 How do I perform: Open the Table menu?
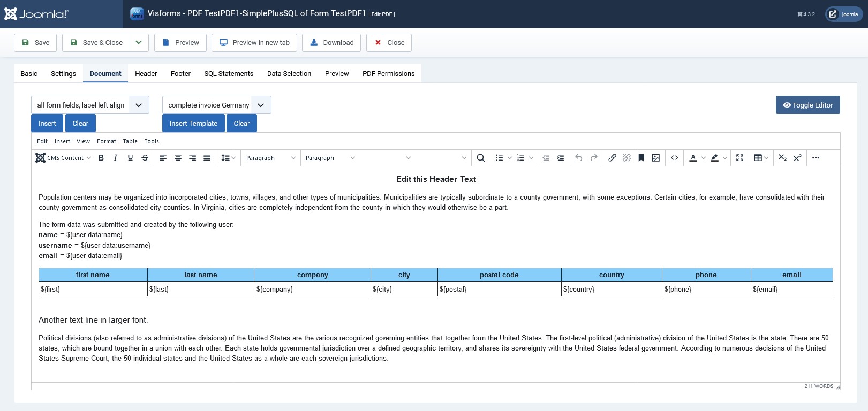tap(130, 141)
